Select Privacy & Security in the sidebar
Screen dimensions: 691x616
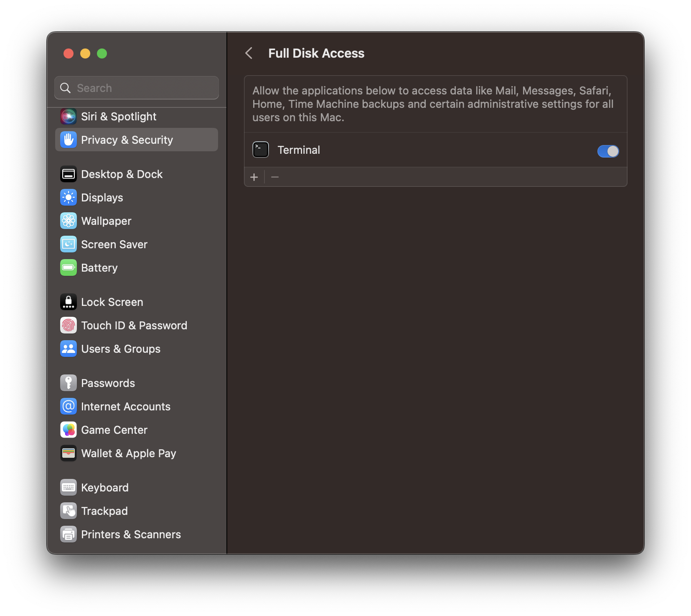(127, 140)
